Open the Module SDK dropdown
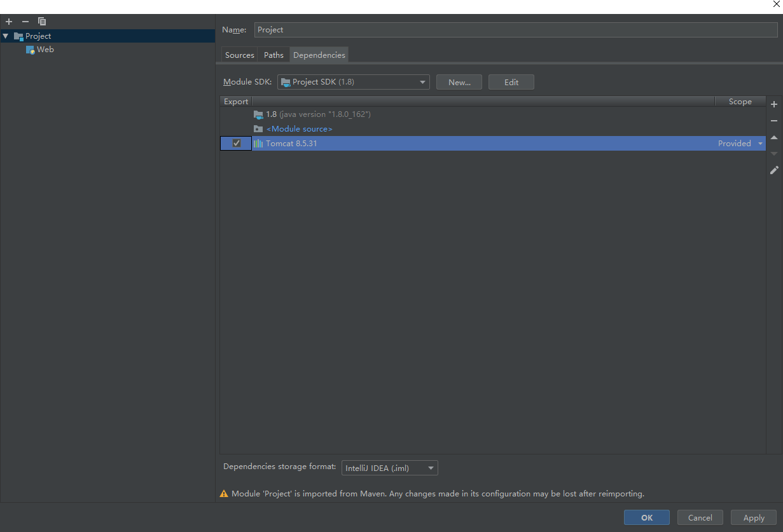This screenshot has width=783, height=532. click(354, 82)
